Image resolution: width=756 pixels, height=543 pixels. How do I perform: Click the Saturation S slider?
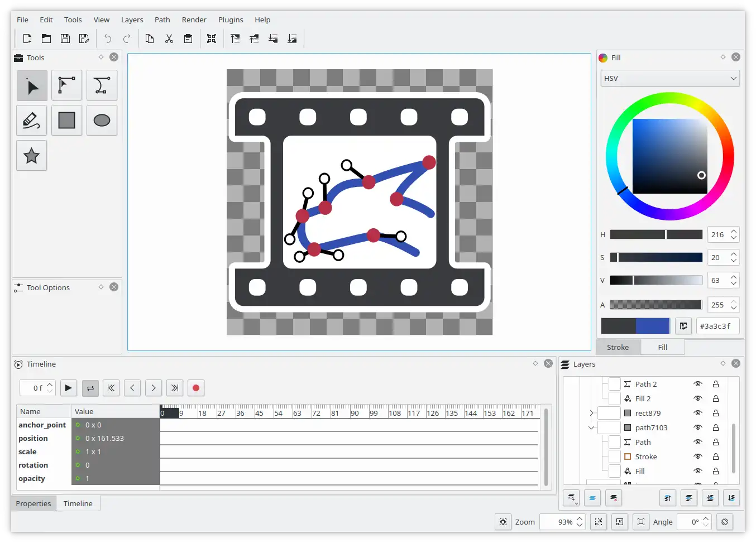click(x=656, y=257)
